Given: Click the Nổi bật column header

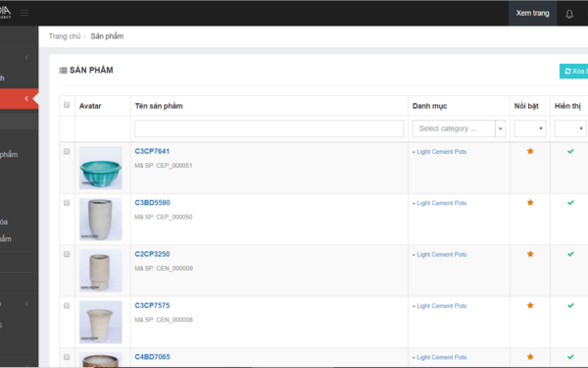Looking at the screenshot, I should click(x=526, y=106).
